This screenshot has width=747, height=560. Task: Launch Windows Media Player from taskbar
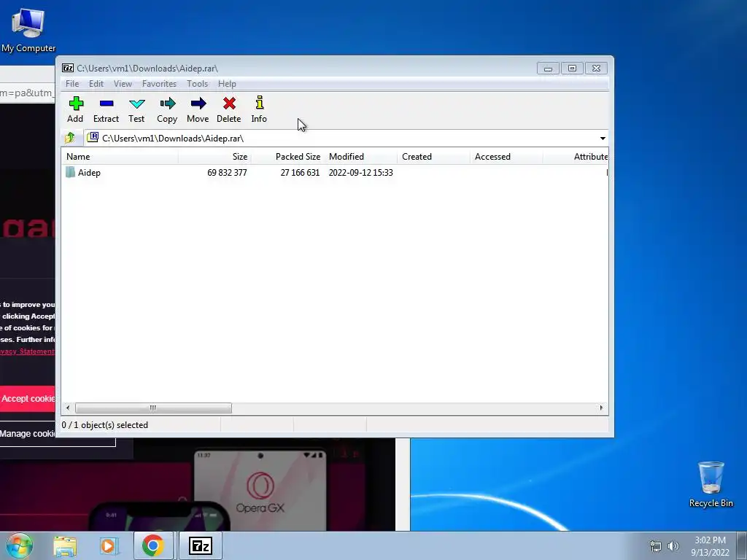109,546
